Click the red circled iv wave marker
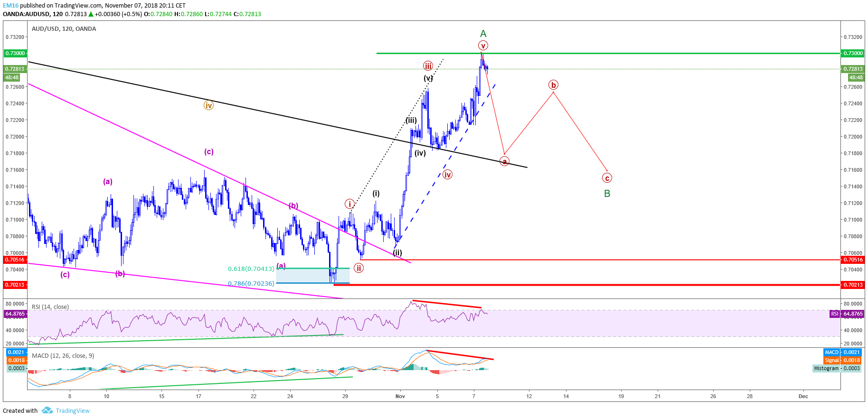The height and width of the screenshot is (419, 868). (x=447, y=175)
